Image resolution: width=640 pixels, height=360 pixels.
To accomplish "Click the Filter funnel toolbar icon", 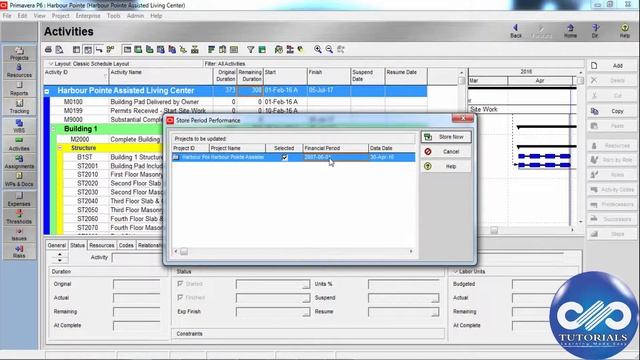I will click(251, 49).
